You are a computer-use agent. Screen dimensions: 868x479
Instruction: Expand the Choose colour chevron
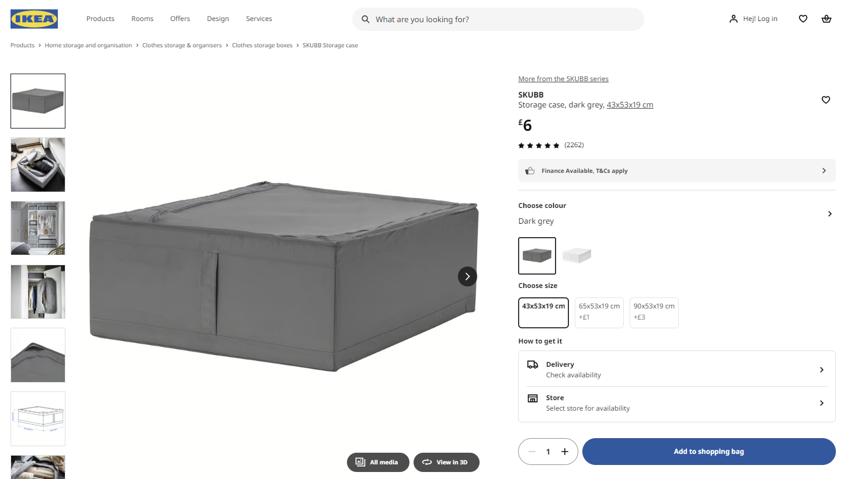click(829, 214)
